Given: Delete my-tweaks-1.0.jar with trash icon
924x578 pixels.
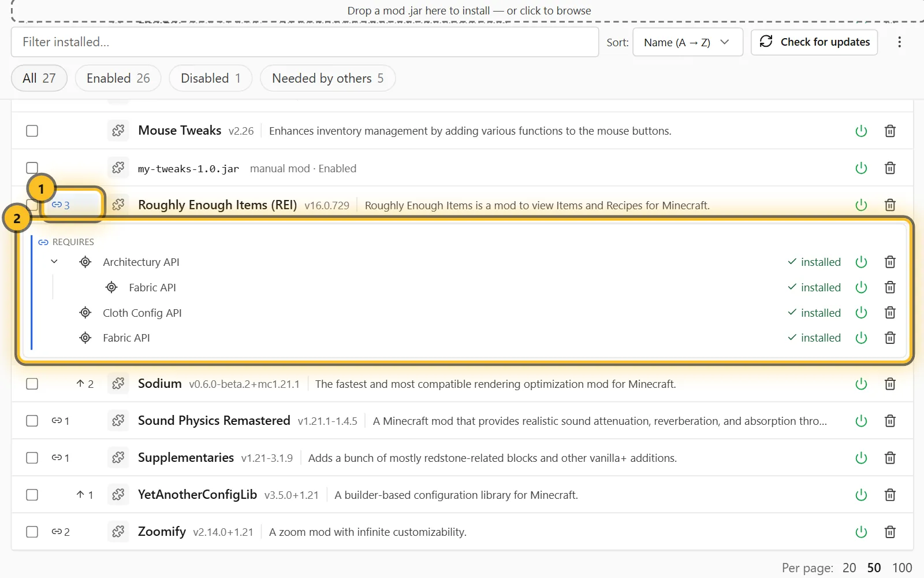Looking at the screenshot, I should (x=890, y=168).
